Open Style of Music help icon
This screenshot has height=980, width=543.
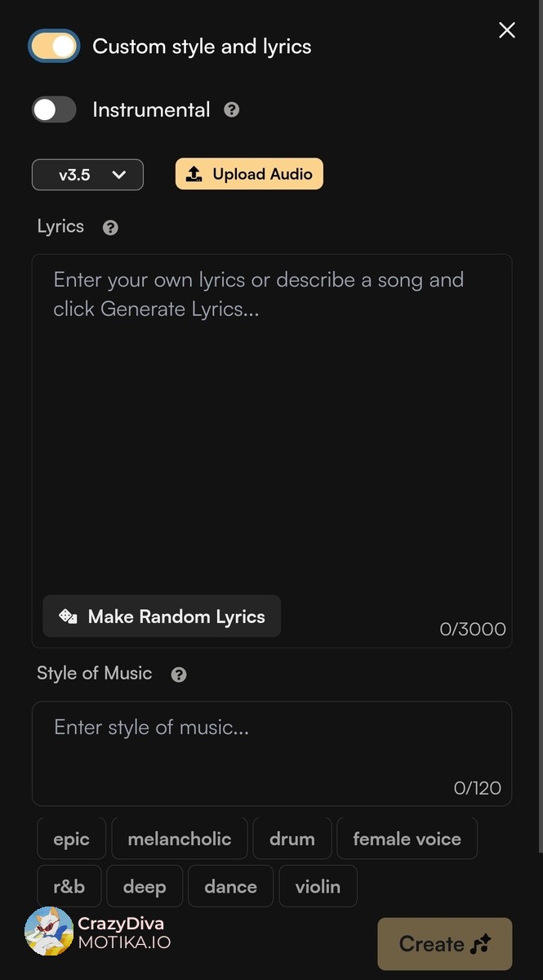pyautogui.click(x=179, y=675)
